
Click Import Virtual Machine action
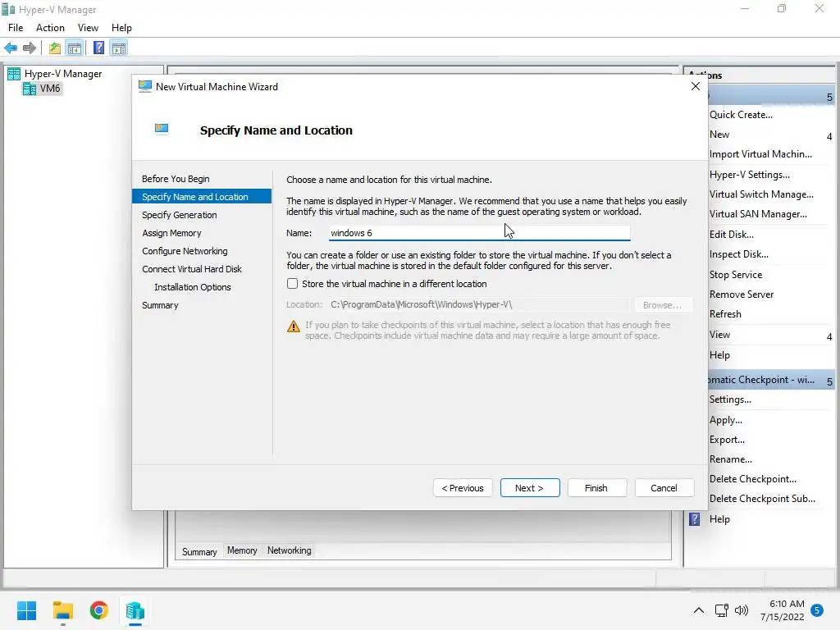pos(760,154)
